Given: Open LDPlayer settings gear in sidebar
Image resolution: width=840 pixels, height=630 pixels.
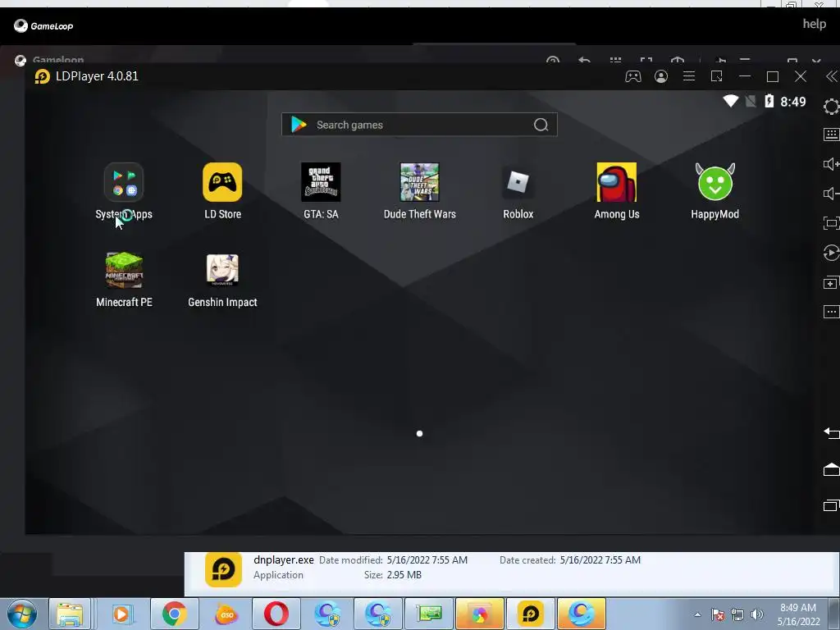Looking at the screenshot, I should [x=832, y=107].
